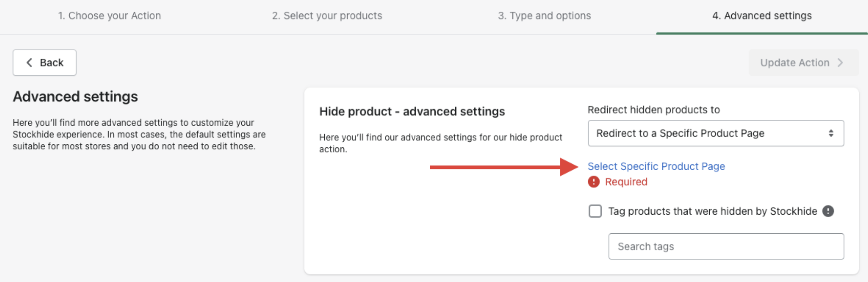Switch to '1. Choose your Action' tab

point(109,16)
